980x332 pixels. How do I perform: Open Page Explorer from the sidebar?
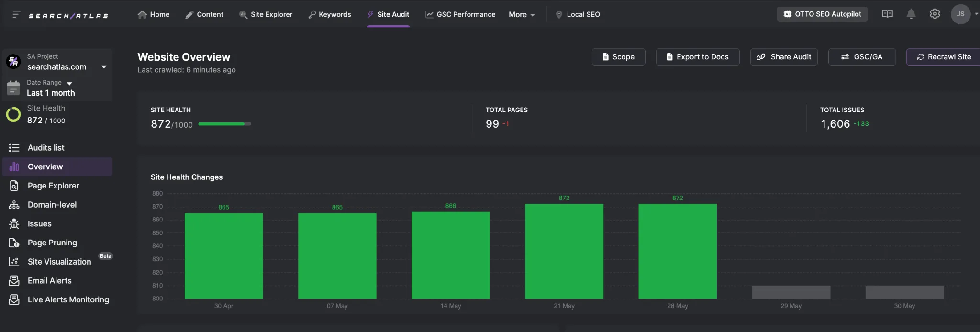coord(53,186)
